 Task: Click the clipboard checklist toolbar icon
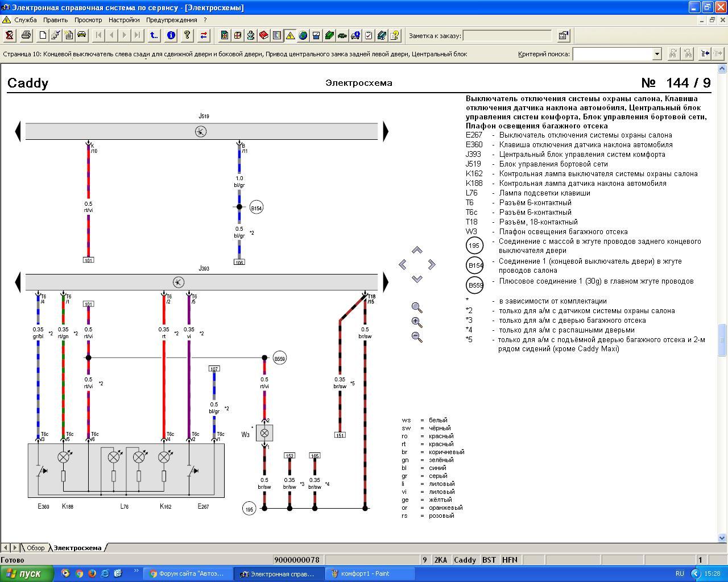369,35
